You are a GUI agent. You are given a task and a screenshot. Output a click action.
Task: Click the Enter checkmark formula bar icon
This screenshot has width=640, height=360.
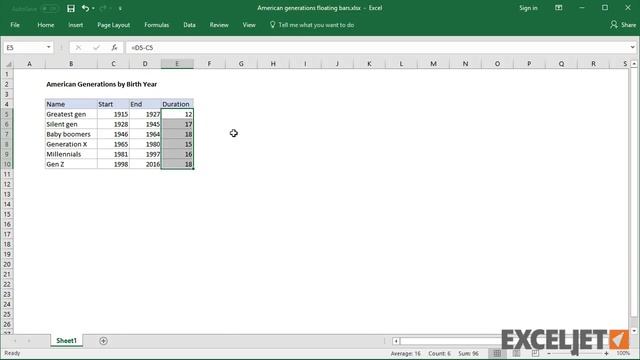point(96,48)
